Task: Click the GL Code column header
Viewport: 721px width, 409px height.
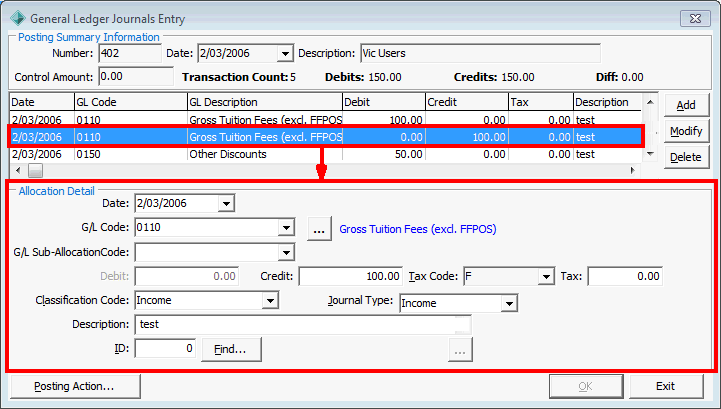Action: [131, 102]
